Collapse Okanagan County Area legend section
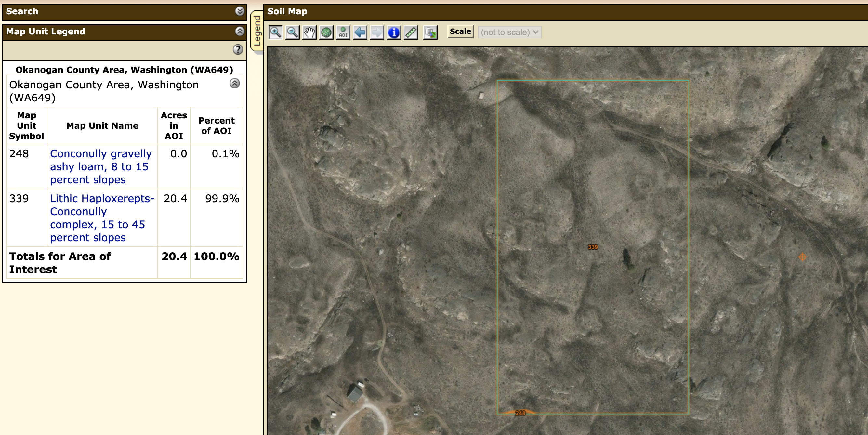868x435 pixels. click(x=234, y=83)
